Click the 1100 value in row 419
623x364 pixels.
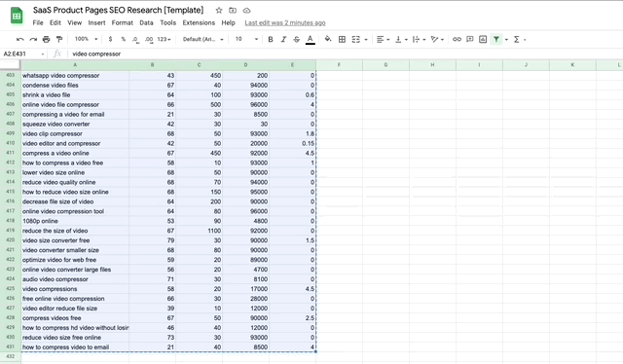(199, 231)
